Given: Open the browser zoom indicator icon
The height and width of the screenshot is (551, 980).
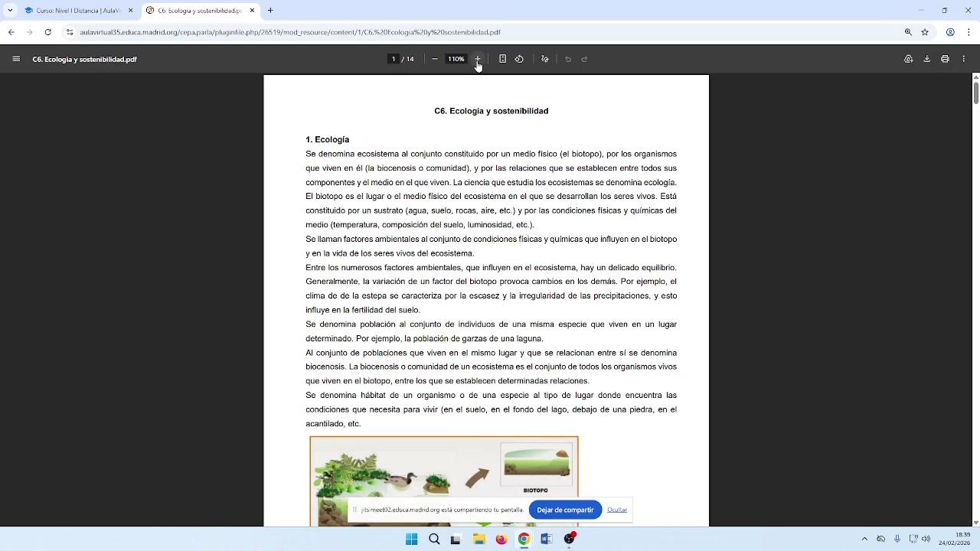Looking at the screenshot, I should pos(908,32).
